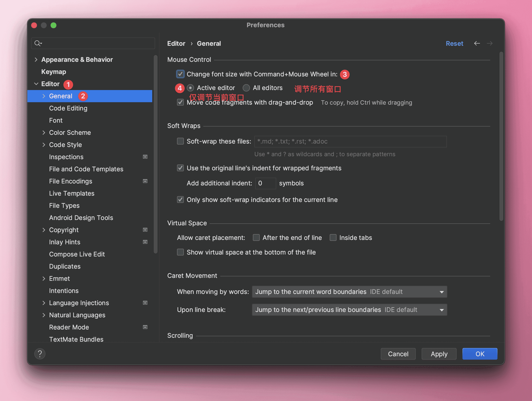Click project-level icon beside Inspections

click(x=145, y=157)
